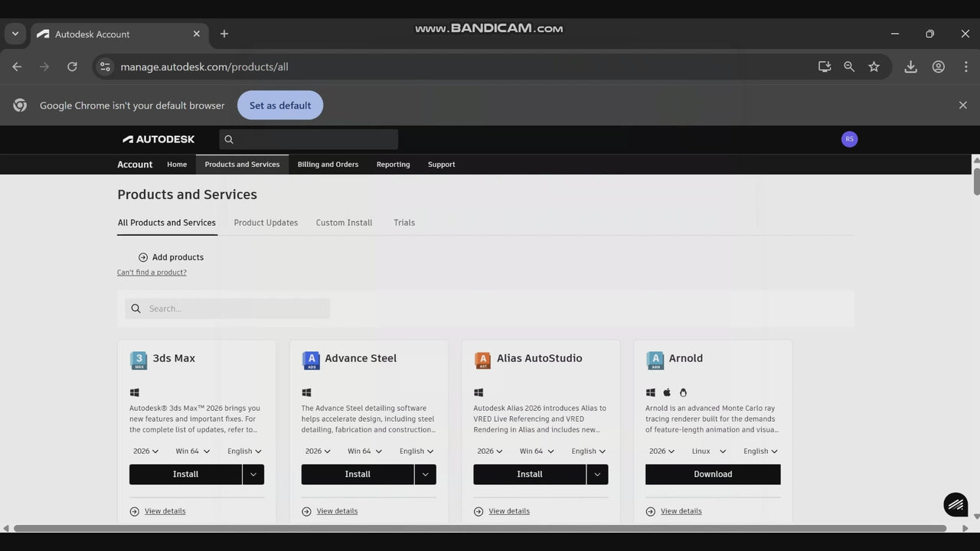Open the Chrome zoom magnifier icon
The height and width of the screenshot is (551, 980).
point(849,67)
